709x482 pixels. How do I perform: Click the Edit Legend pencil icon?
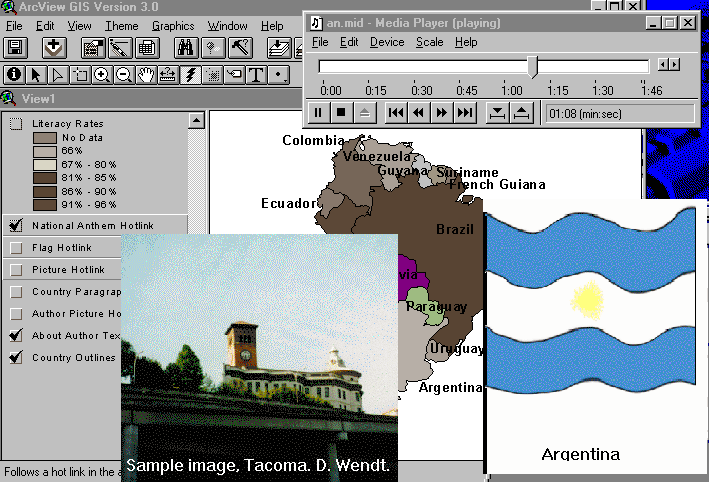tap(120, 48)
